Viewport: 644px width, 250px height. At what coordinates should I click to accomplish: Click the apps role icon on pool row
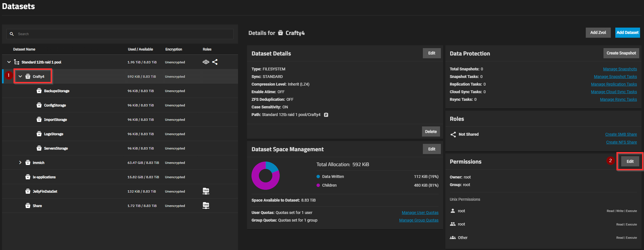point(206,62)
